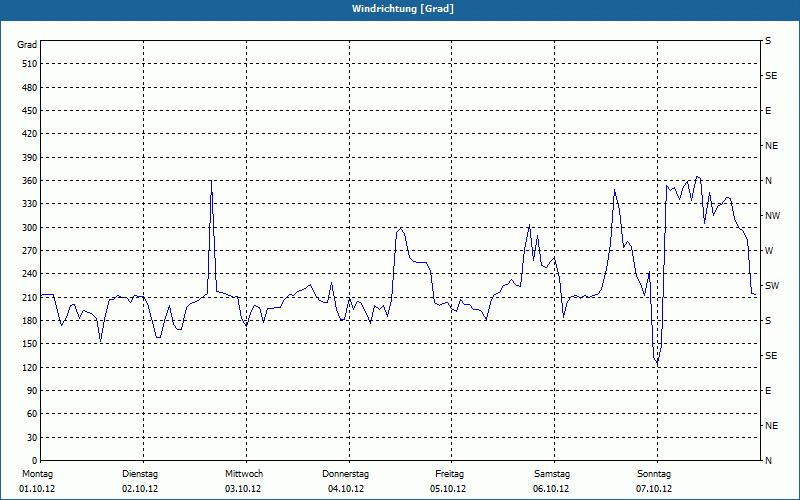This screenshot has width=800, height=500.
Task: Click the 0 degree axis label
Action: click(34, 461)
